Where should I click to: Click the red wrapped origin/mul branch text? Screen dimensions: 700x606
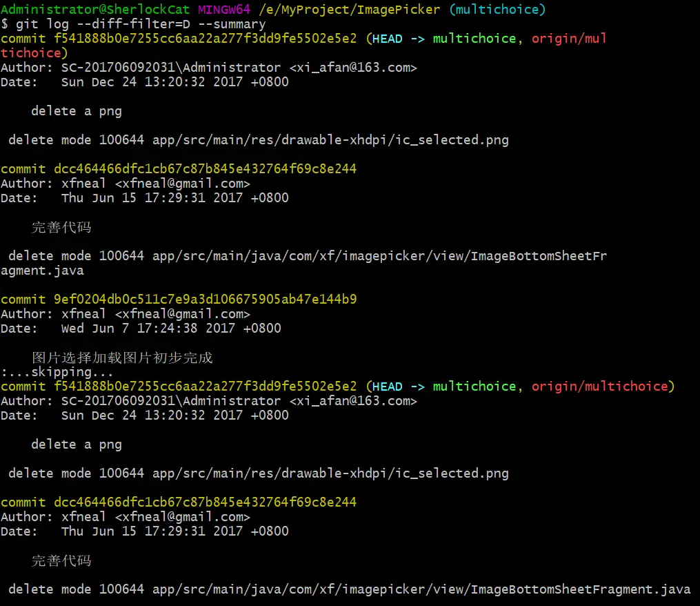569,39
